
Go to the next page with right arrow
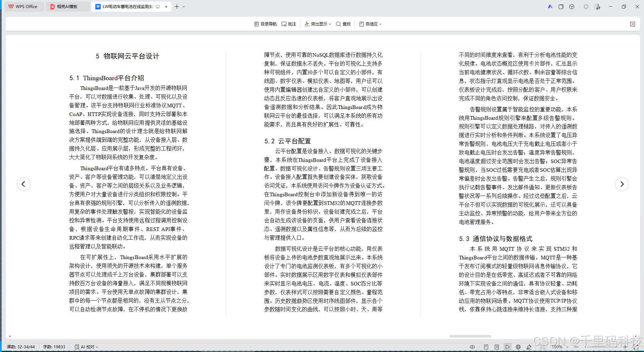(x=622, y=184)
